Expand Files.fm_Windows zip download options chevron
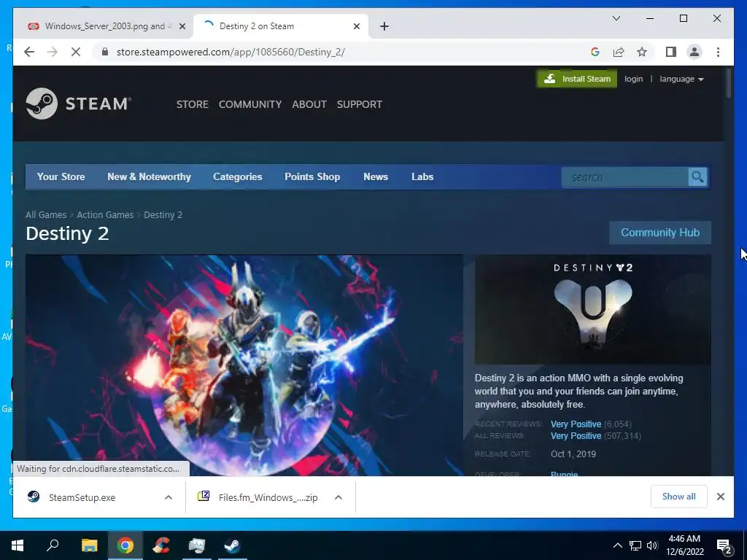 [338, 497]
